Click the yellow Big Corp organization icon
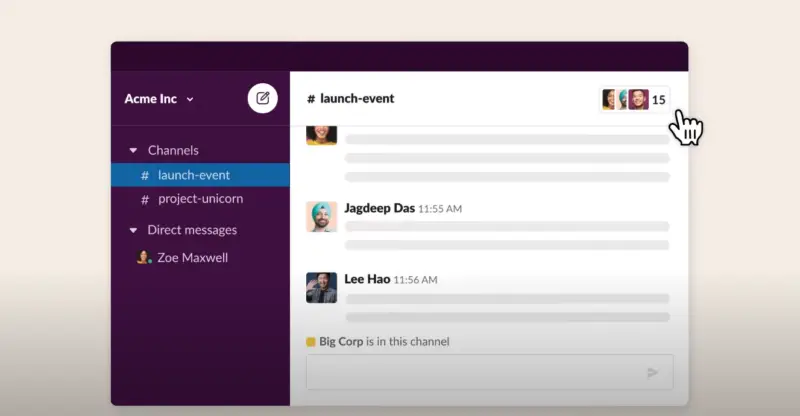The image size is (800, 416). 311,342
